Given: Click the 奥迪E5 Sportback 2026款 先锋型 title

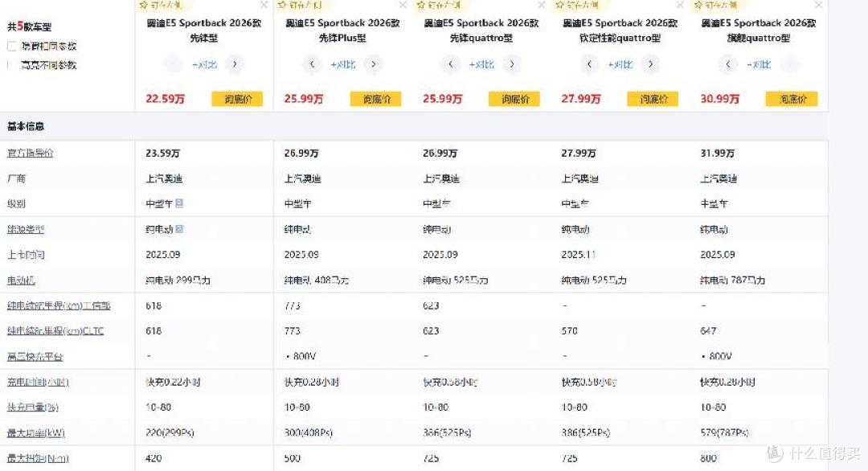Looking at the screenshot, I should (203, 31).
